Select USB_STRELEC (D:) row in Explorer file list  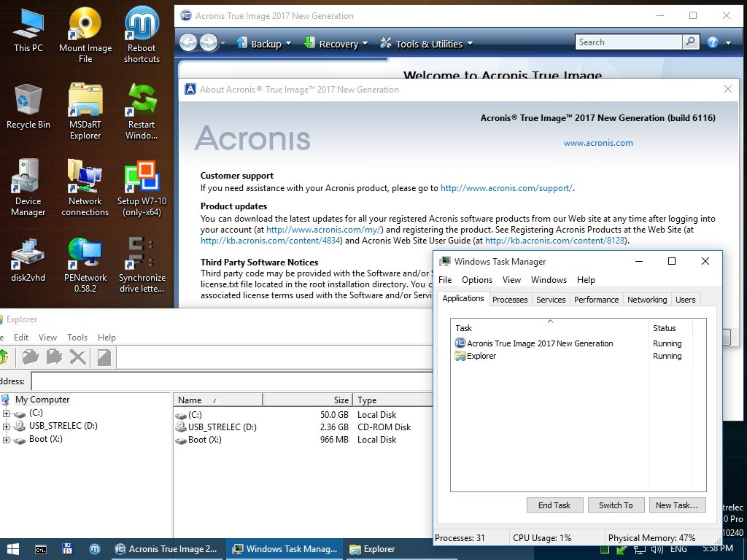pyautogui.click(x=303, y=427)
